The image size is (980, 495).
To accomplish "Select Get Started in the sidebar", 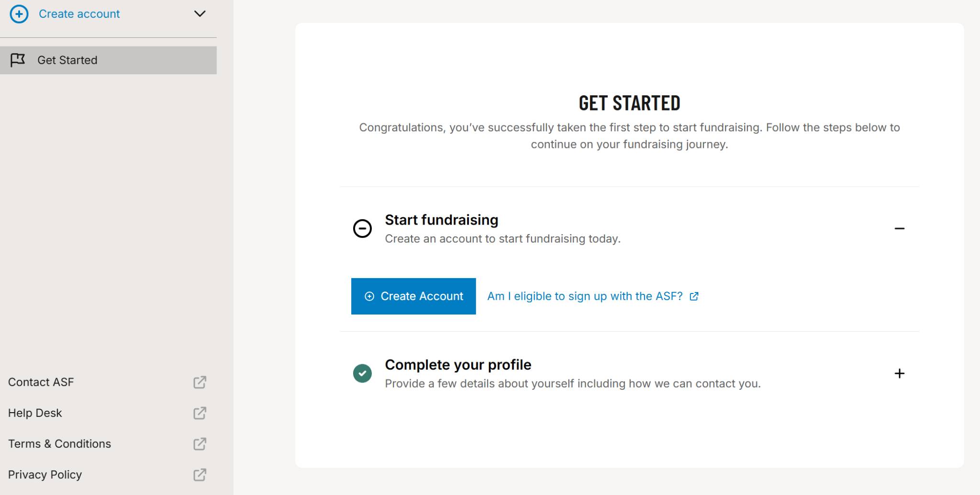I will tap(108, 60).
